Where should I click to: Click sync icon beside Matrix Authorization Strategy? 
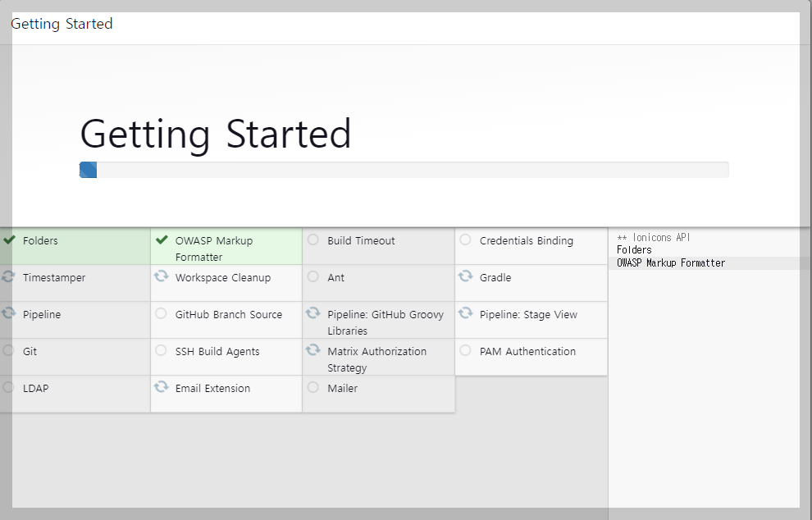point(312,349)
